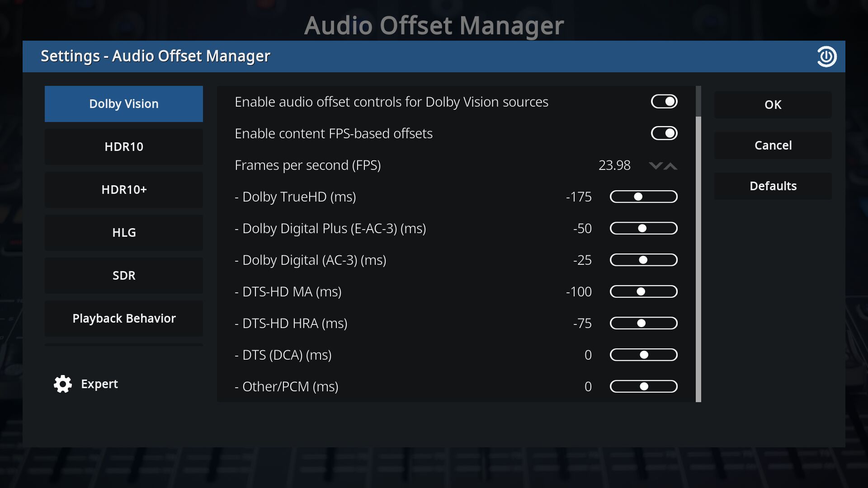The image size is (868, 488).
Task: Confirm settings with OK button
Action: click(x=773, y=105)
